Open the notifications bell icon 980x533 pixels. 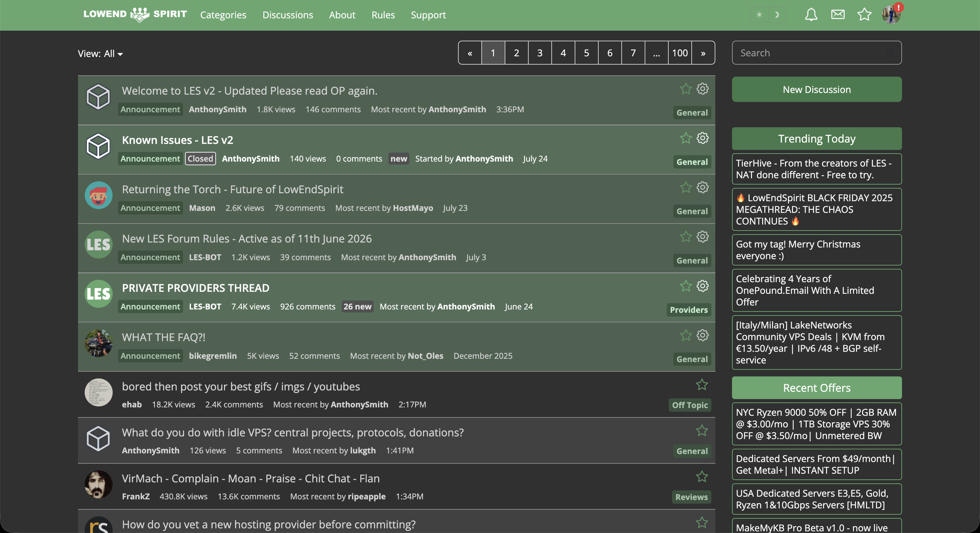[811, 15]
